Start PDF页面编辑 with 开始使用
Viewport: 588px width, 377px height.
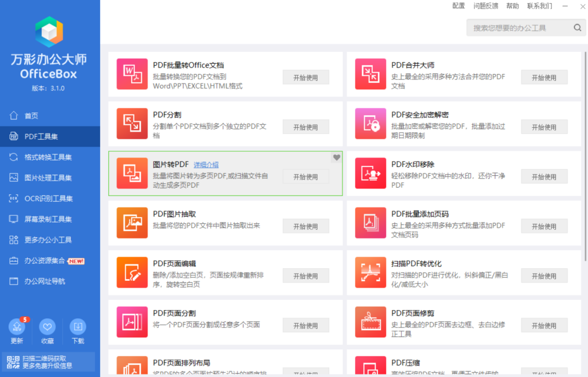tap(305, 276)
